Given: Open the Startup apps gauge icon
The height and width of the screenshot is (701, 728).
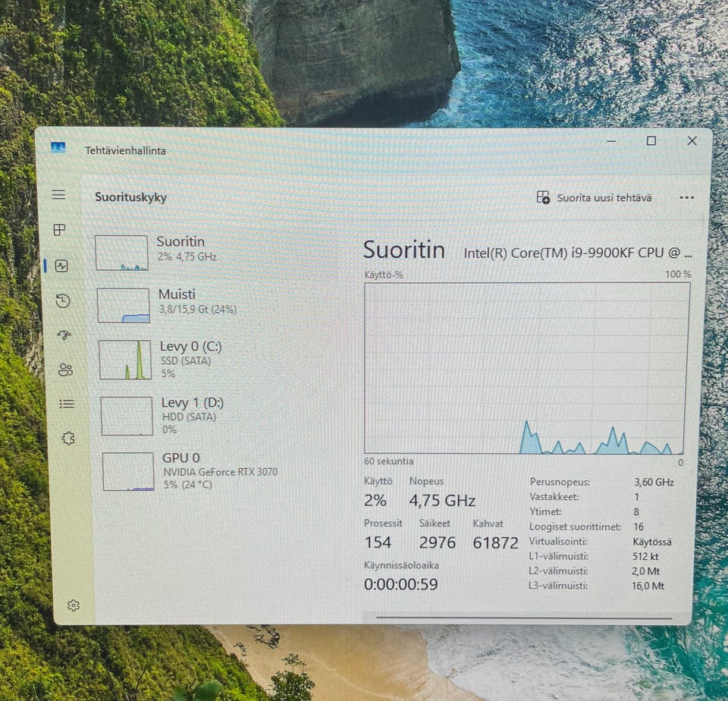Looking at the screenshot, I should [64, 335].
